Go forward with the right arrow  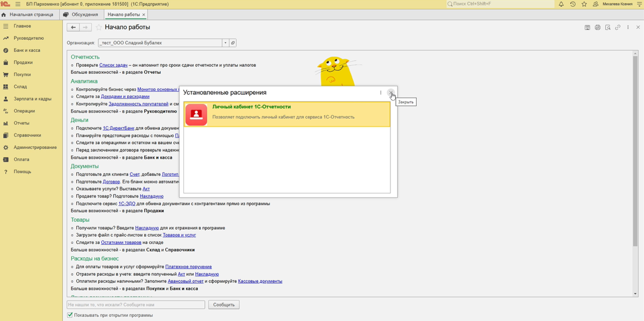[85, 27]
